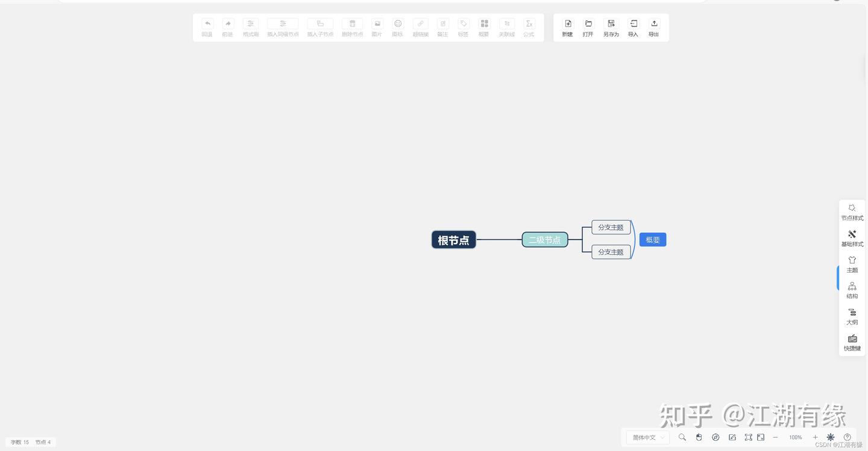Export the mind map via 导出
Viewport: 868px width, 451px height.
coord(653,27)
